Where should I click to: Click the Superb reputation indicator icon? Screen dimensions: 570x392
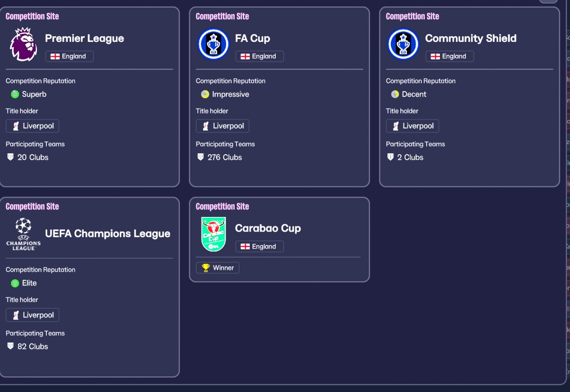[15, 94]
